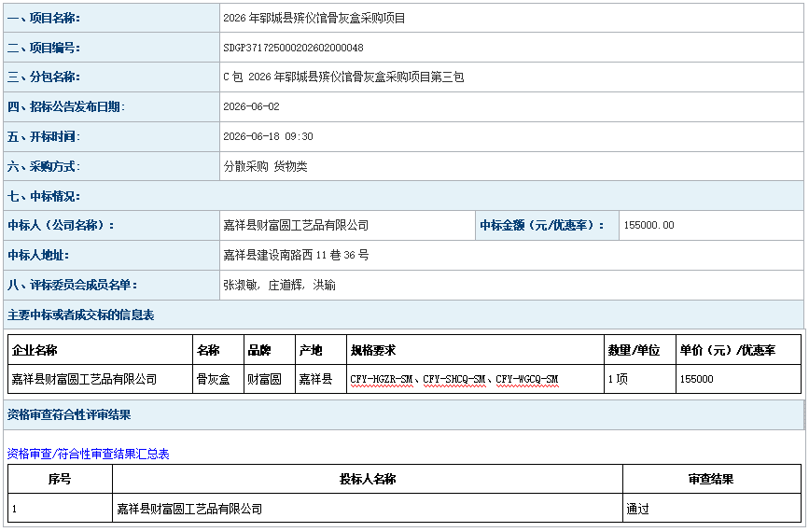Click the 中标金额(元/优惠率) label
The height and width of the screenshot is (532, 809).
(542, 226)
